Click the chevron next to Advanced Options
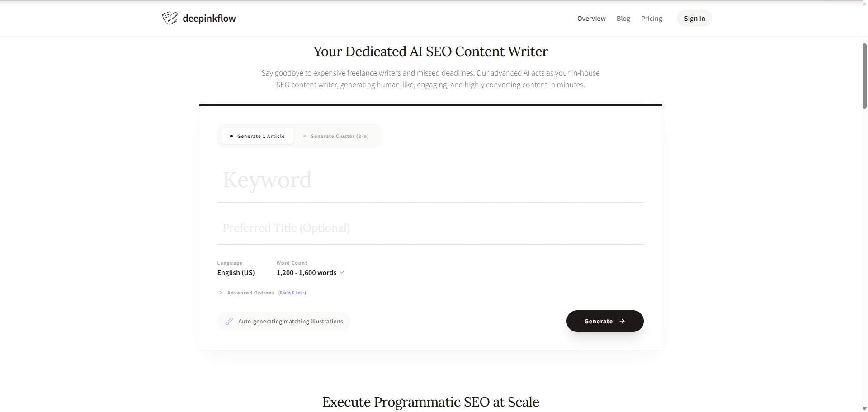The image size is (868, 412). pyautogui.click(x=220, y=293)
